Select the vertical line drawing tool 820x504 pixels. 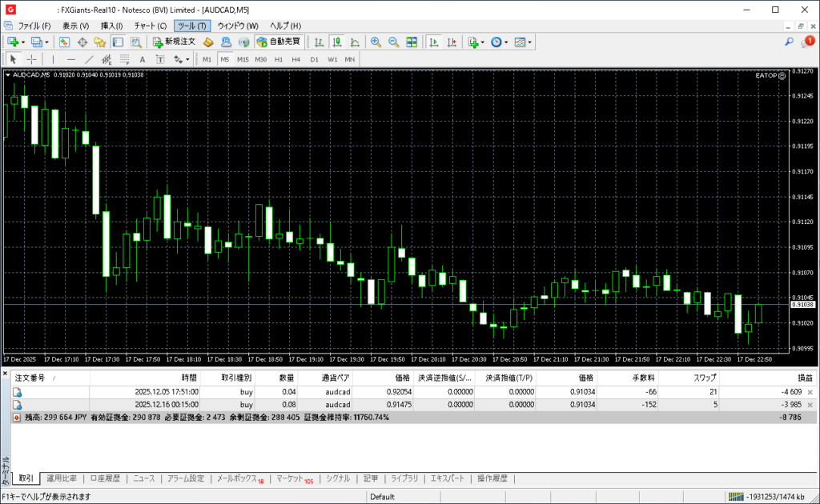(53, 59)
